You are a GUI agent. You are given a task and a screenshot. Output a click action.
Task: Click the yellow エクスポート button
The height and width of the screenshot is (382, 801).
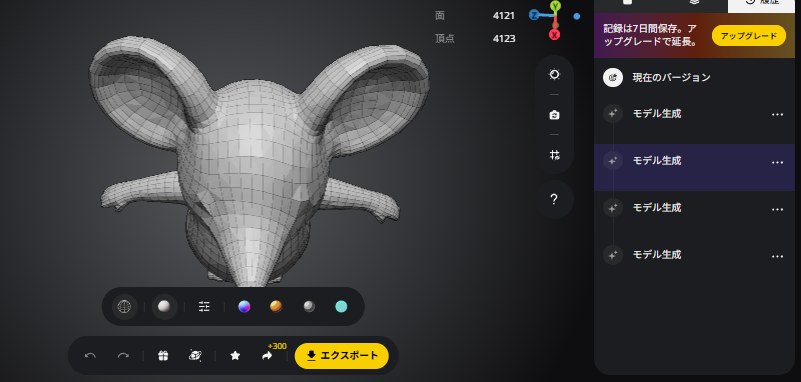pos(342,355)
